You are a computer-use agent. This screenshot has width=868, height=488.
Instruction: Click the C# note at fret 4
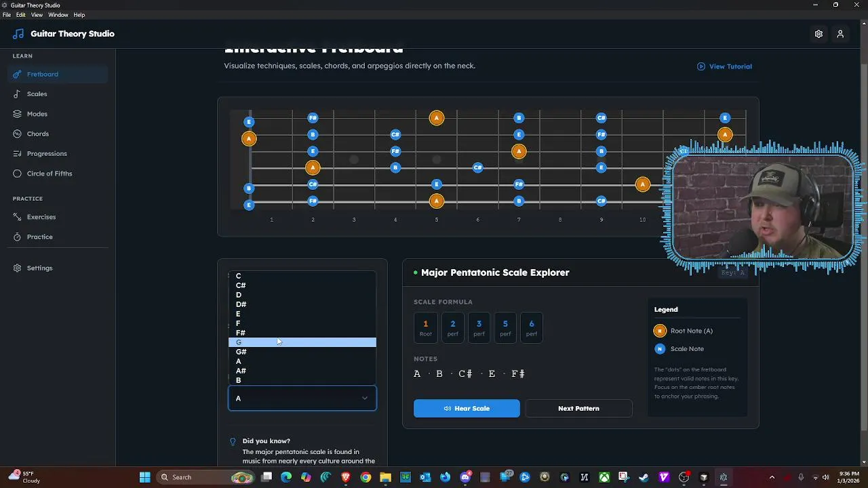coord(395,134)
